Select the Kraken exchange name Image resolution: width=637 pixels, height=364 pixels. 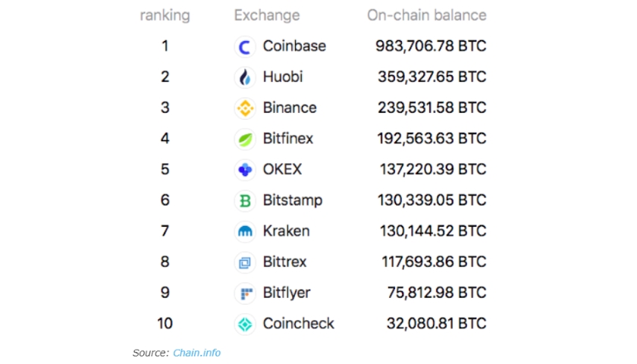point(286,231)
